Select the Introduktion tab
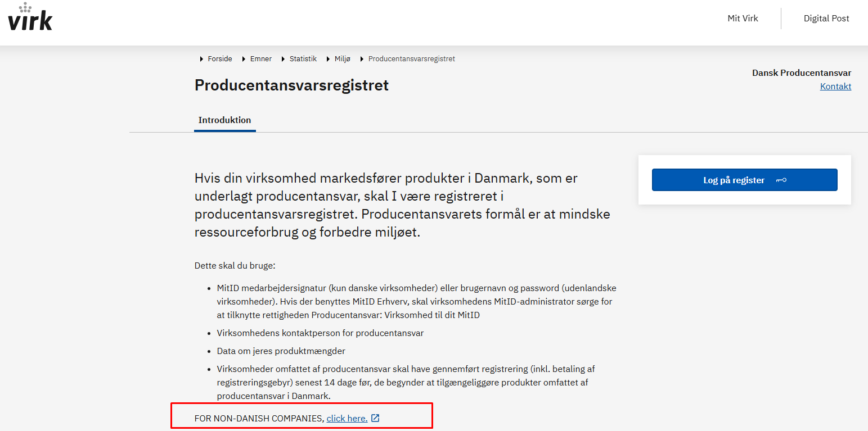The height and width of the screenshot is (431, 868). pyautogui.click(x=224, y=120)
